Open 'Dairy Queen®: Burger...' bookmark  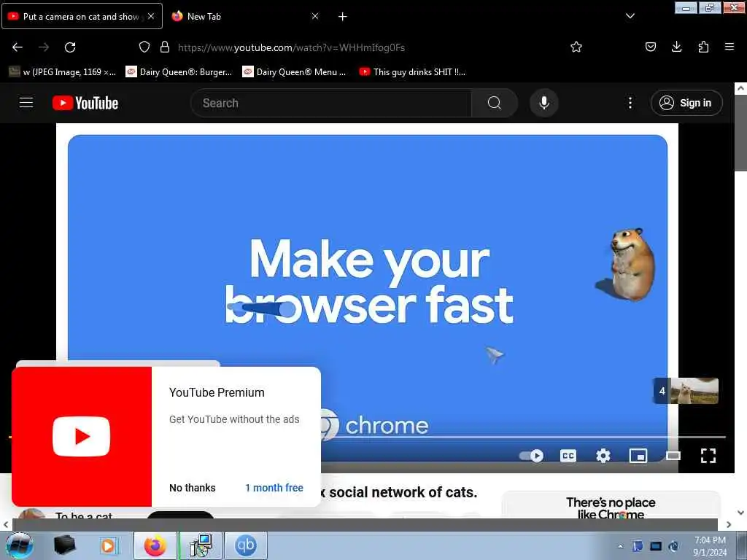tap(179, 72)
